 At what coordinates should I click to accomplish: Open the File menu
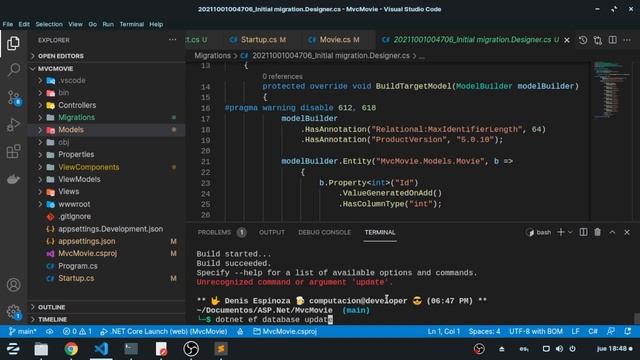[8, 24]
